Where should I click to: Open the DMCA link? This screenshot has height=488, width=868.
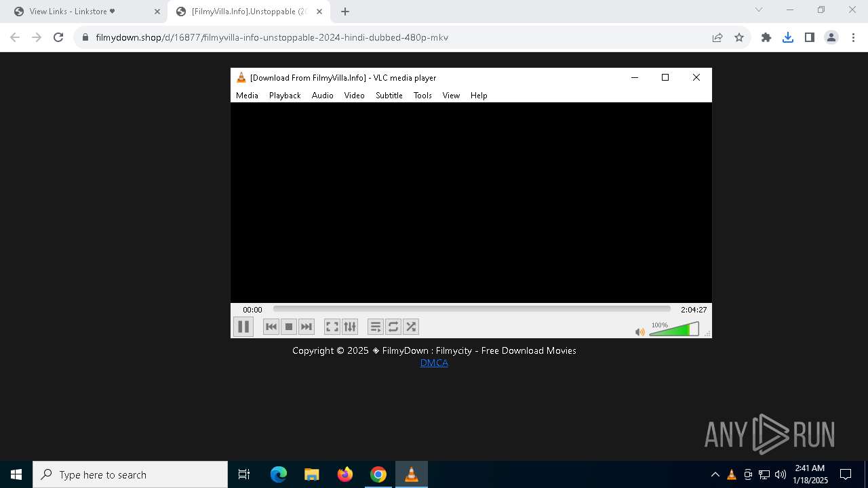coord(434,363)
